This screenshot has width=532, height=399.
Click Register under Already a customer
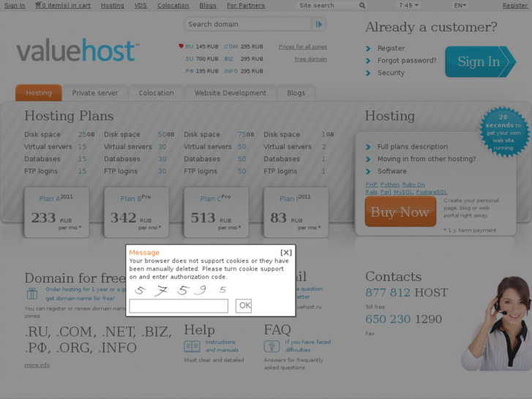coord(391,48)
